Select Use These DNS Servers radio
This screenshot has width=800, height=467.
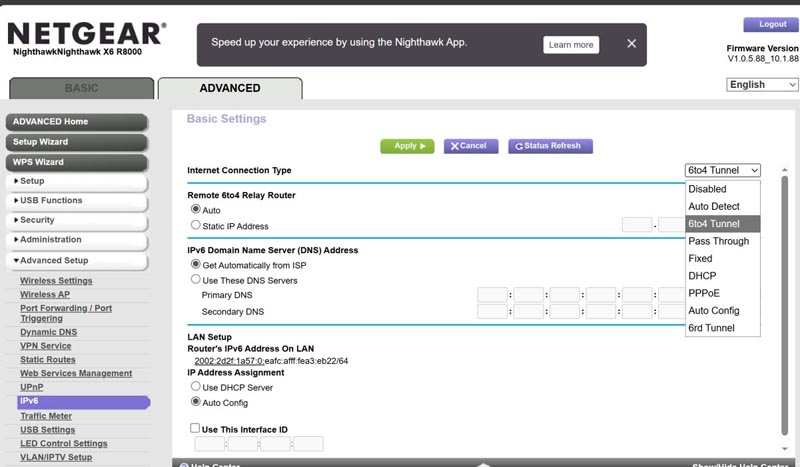[195, 280]
